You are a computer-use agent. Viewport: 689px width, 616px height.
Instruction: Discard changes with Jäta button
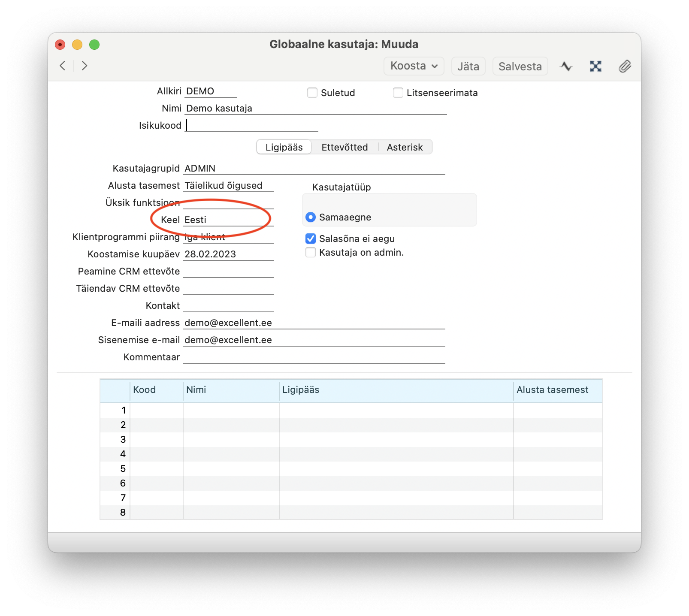pos(468,66)
